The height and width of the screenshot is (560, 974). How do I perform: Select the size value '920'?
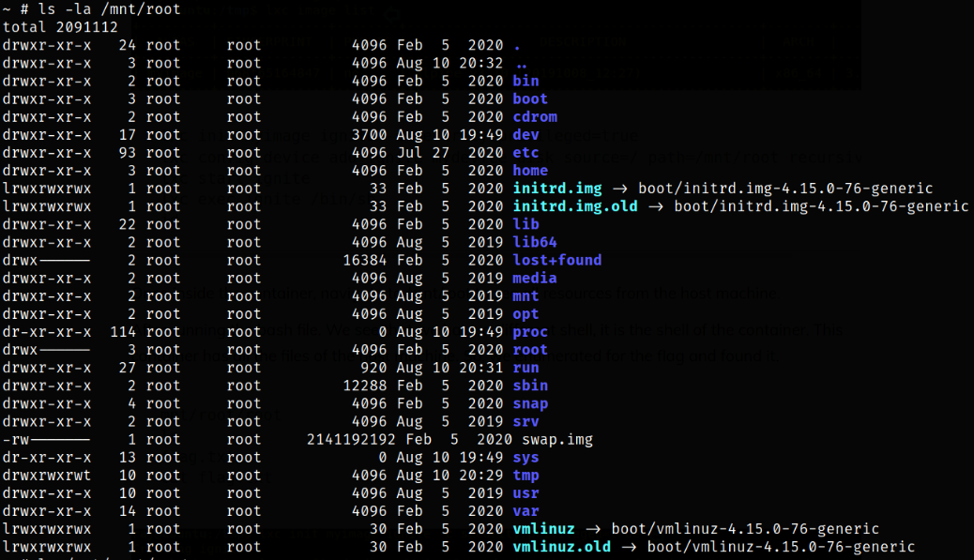374,368
